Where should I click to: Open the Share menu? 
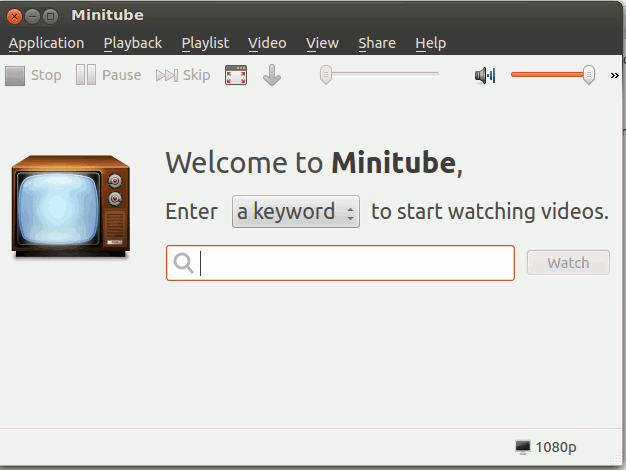(x=377, y=43)
